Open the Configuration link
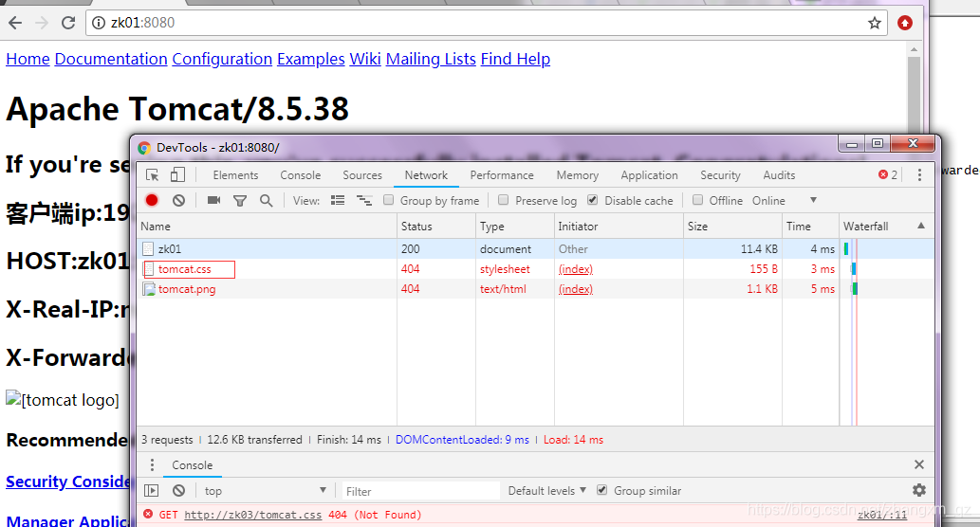The width and height of the screenshot is (980, 527). pyautogui.click(x=223, y=59)
